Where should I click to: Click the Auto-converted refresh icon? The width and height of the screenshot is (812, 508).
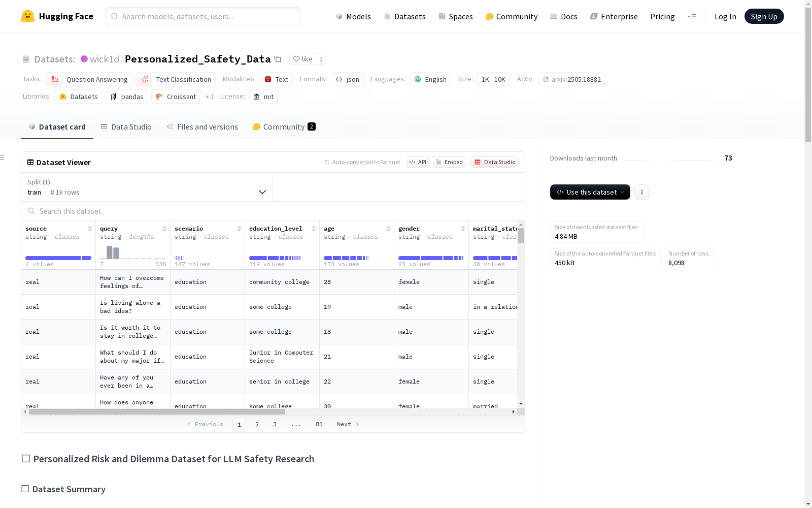327,162
